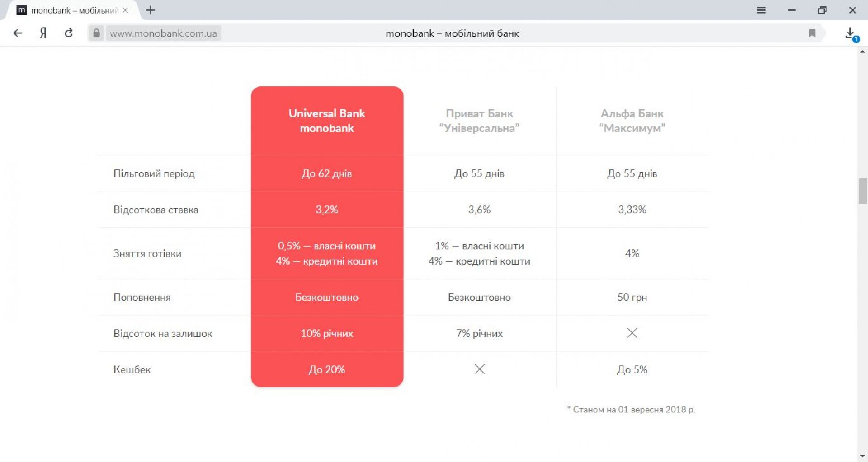868x462 pixels.
Task: Restore down the browser window
Action: tap(822, 10)
